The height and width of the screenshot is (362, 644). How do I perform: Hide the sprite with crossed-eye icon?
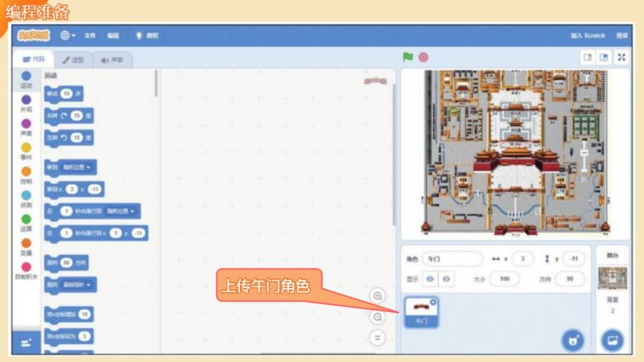point(446,279)
